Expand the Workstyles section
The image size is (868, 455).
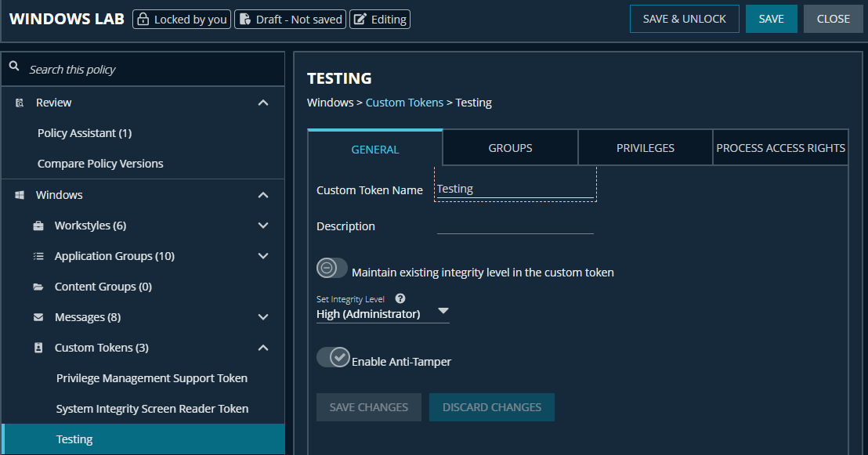pyautogui.click(x=262, y=225)
